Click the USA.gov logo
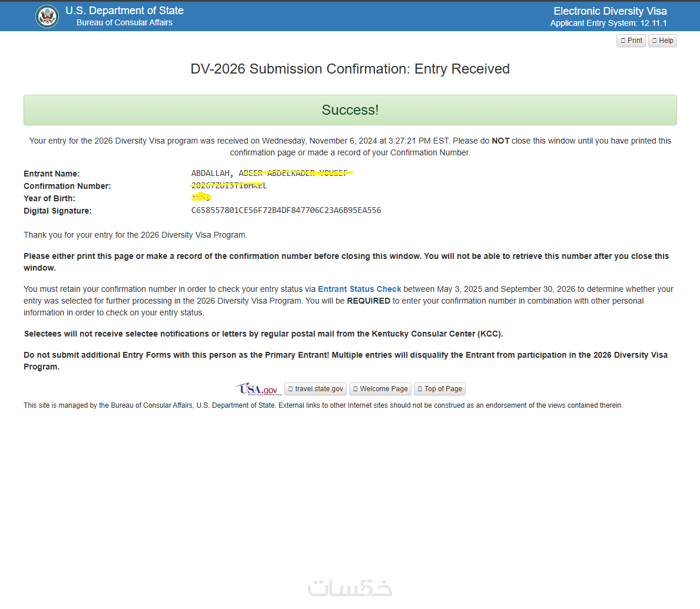The width and height of the screenshot is (700, 609). tap(259, 389)
